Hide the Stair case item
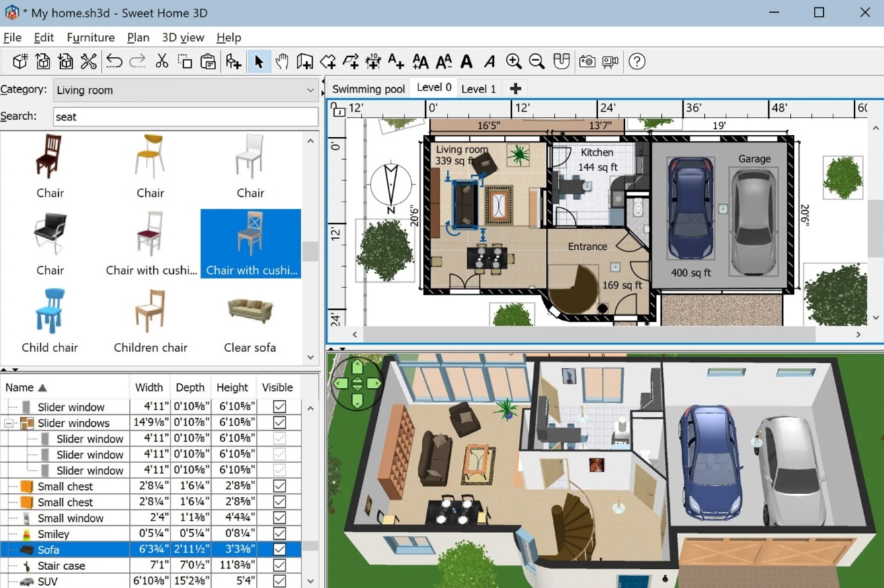The width and height of the screenshot is (884, 588). [280, 566]
